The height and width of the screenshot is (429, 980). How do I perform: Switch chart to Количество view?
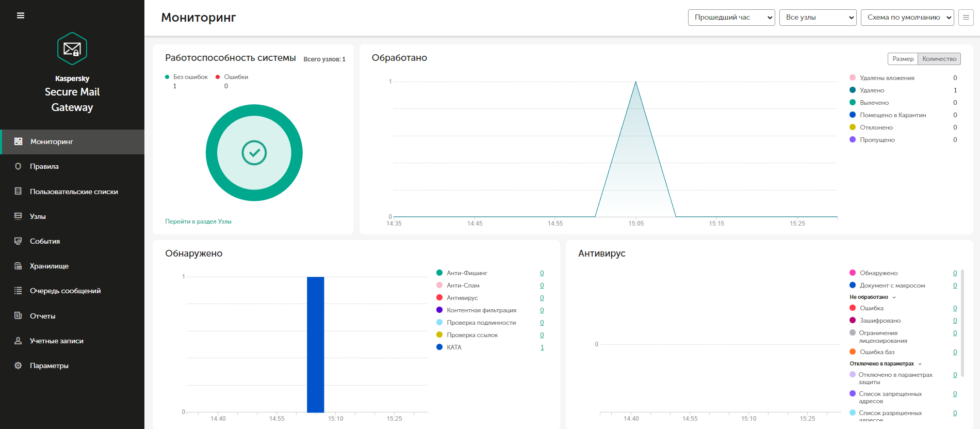point(939,59)
